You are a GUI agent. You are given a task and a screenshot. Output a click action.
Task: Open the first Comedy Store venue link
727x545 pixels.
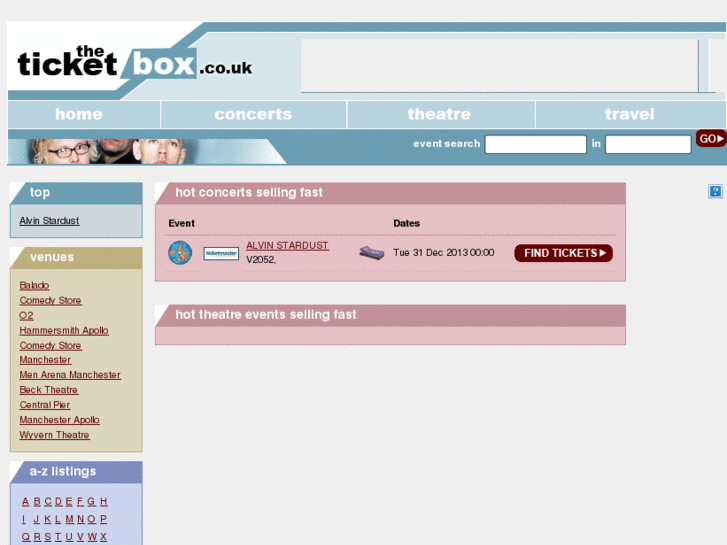[51, 301]
